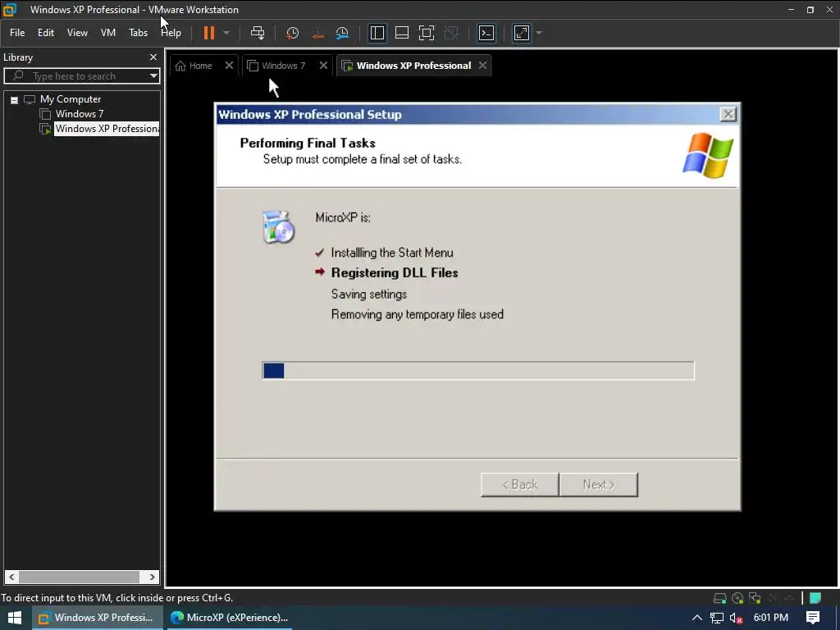Screen dimensions: 840x630
Task: Open the power options dropdown beside pause
Action: tap(226, 33)
